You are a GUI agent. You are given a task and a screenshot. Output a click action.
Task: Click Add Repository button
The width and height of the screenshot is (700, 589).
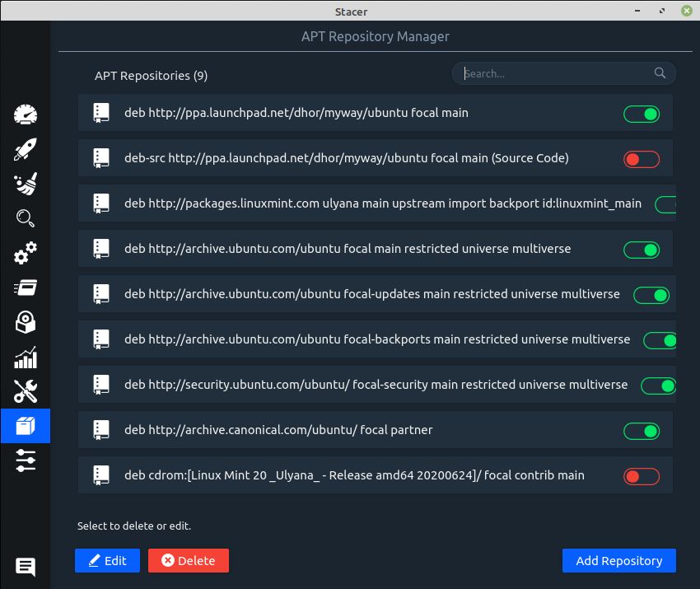click(x=619, y=560)
